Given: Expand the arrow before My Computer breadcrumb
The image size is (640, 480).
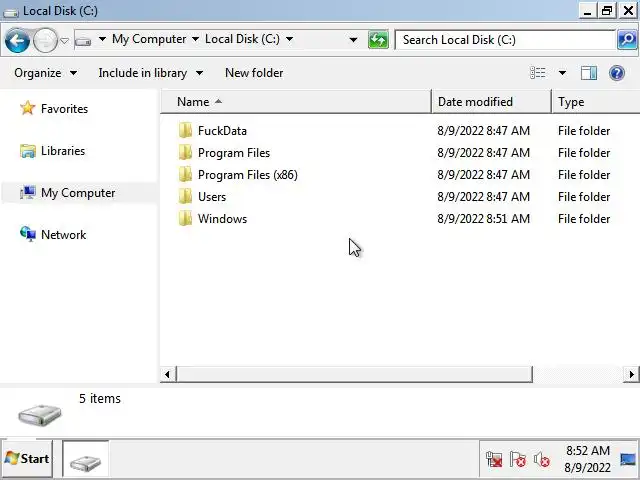Looking at the screenshot, I should 102,40.
